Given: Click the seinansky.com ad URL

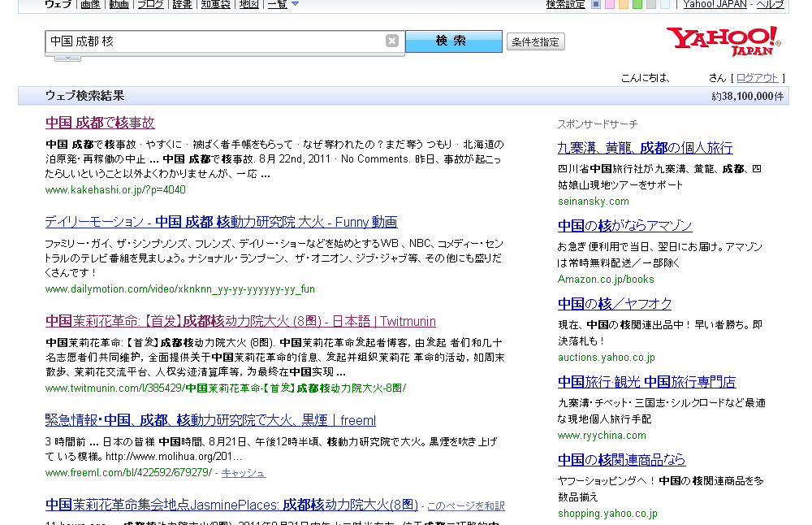Looking at the screenshot, I should point(594,201).
